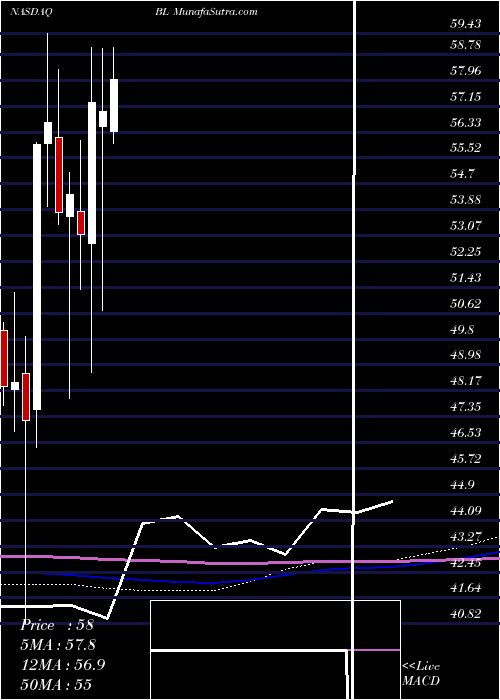Click the 55.52 price axis label
This screenshot has width=500, height=700.
coord(466,148)
